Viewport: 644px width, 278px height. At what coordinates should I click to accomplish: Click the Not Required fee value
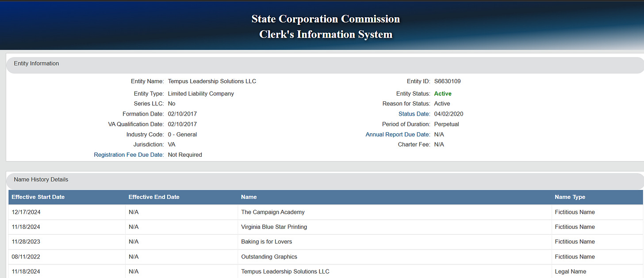coord(185,155)
